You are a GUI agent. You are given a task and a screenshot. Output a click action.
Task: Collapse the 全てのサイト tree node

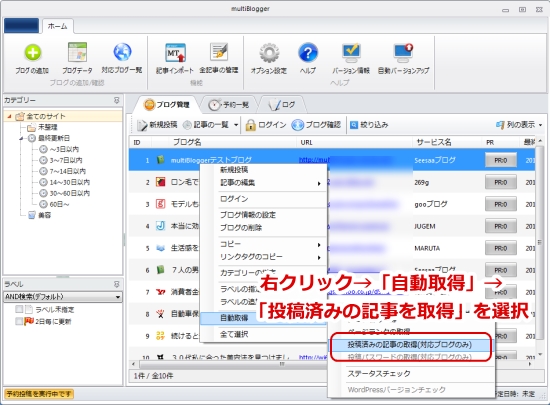tap(9, 116)
